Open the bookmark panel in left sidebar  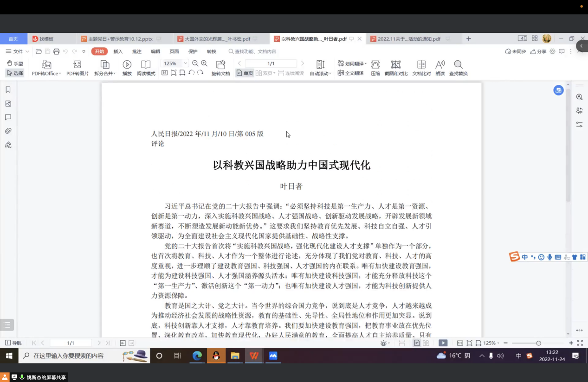[x=8, y=90]
